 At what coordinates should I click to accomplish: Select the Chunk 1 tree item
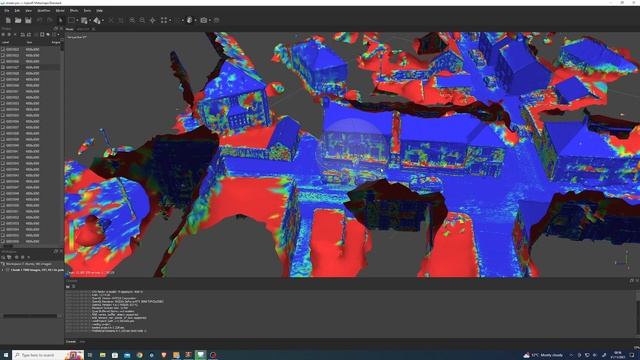34,270
